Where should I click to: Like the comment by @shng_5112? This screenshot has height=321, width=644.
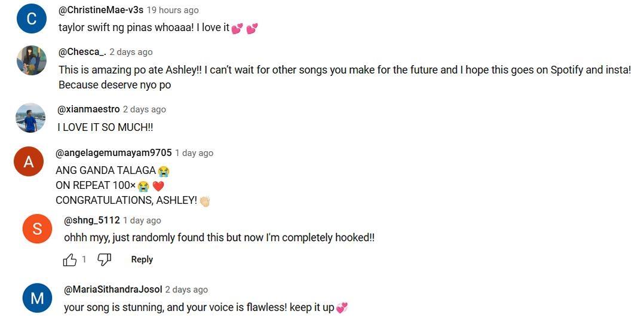pyautogui.click(x=70, y=259)
